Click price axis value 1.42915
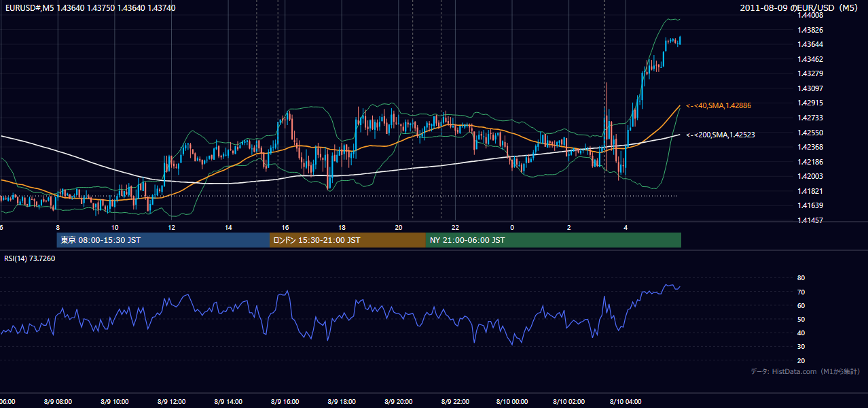 810,103
